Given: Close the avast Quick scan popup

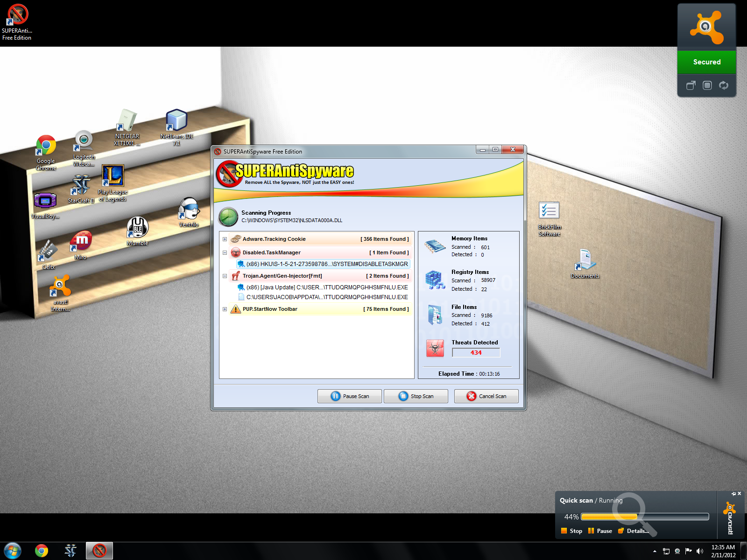Looking at the screenshot, I should click(x=739, y=494).
